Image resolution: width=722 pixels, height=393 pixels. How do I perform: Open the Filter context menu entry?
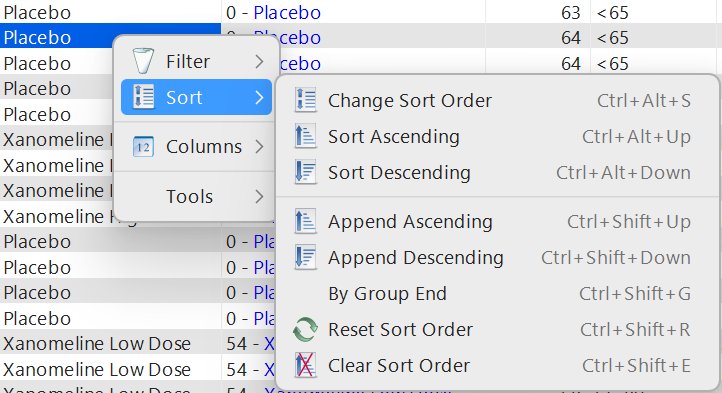click(197, 61)
